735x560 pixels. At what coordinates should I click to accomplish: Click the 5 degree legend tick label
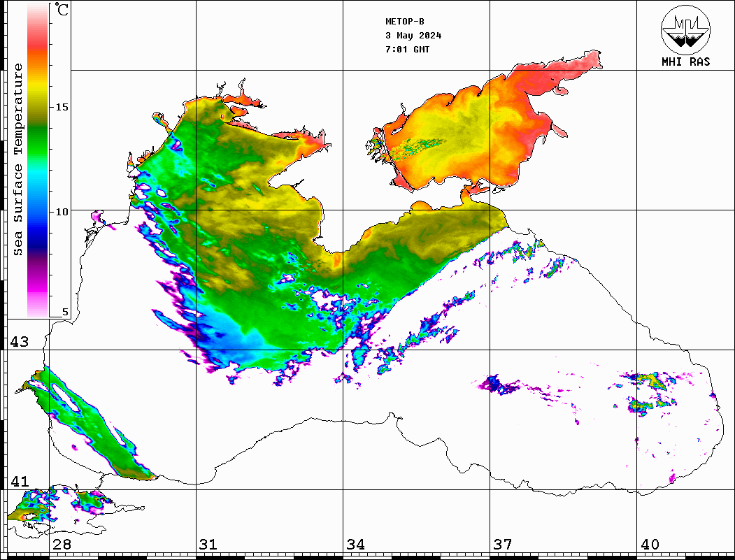click(65, 313)
